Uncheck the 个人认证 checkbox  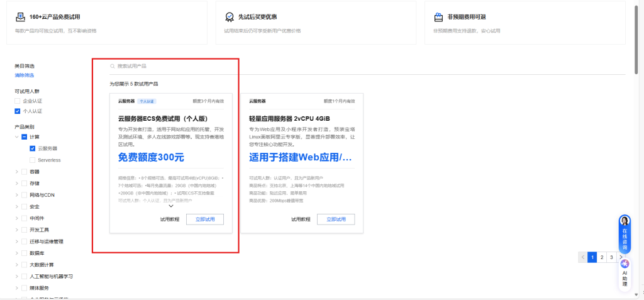[18, 111]
